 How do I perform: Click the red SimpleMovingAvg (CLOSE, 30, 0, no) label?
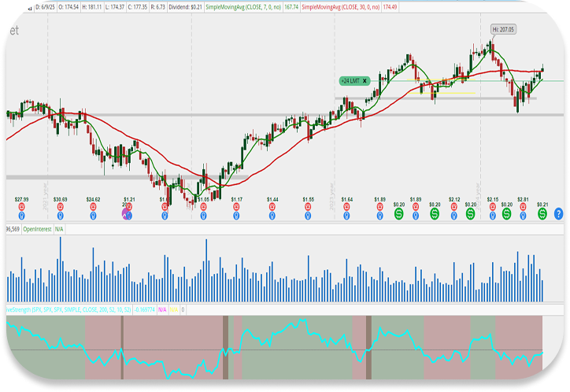(333, 7)
